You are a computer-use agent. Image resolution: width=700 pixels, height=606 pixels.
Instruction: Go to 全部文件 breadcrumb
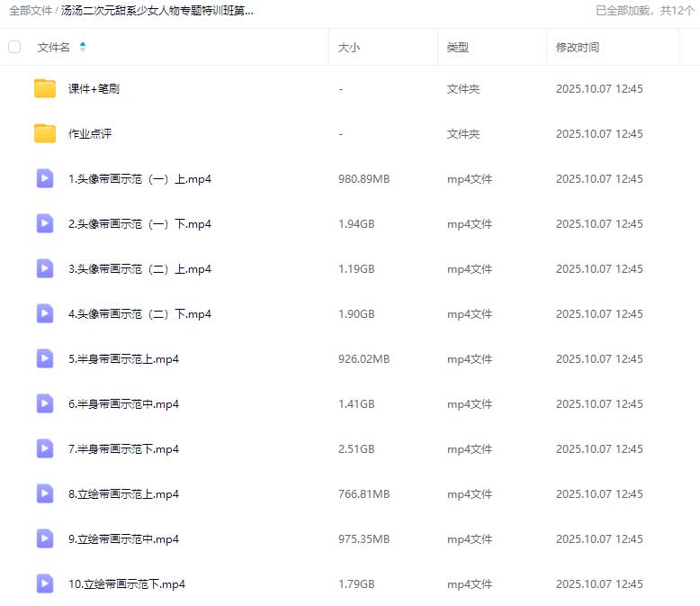[x=31, y=11]
